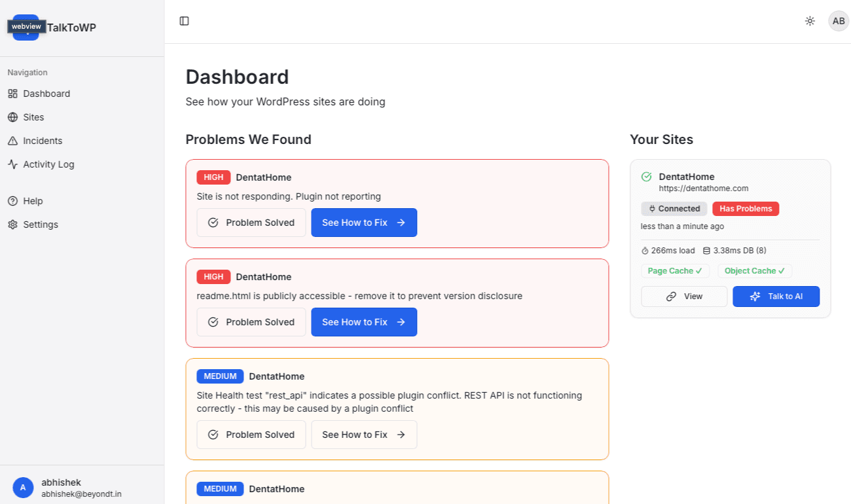Toggle the sidebar collapse control
The image size is (851, 504).
[184, 21]
